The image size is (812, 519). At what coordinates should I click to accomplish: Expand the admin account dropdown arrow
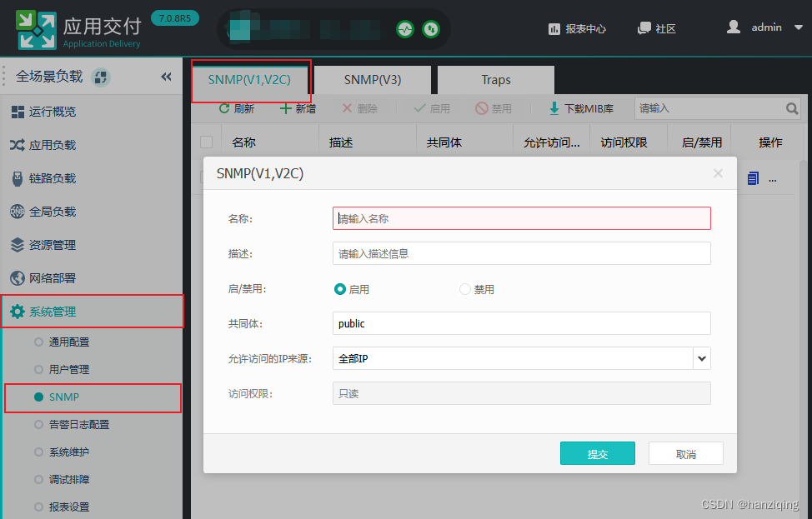click(x=798, y=27)
